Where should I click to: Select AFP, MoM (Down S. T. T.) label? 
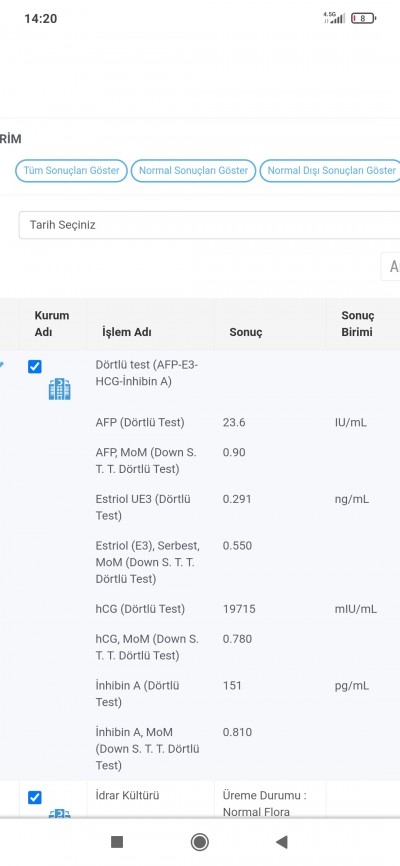146,461
